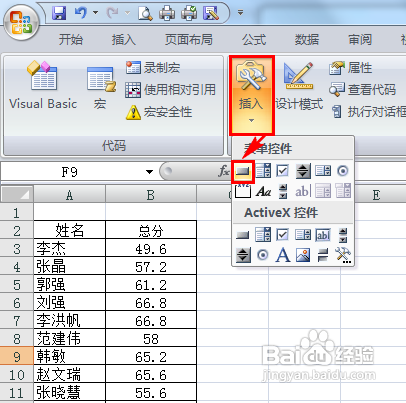The image size is (406, 403).
Task: Open the Undo history dropdown arrow
Action: pyautogui.click(x=95, y=13)
